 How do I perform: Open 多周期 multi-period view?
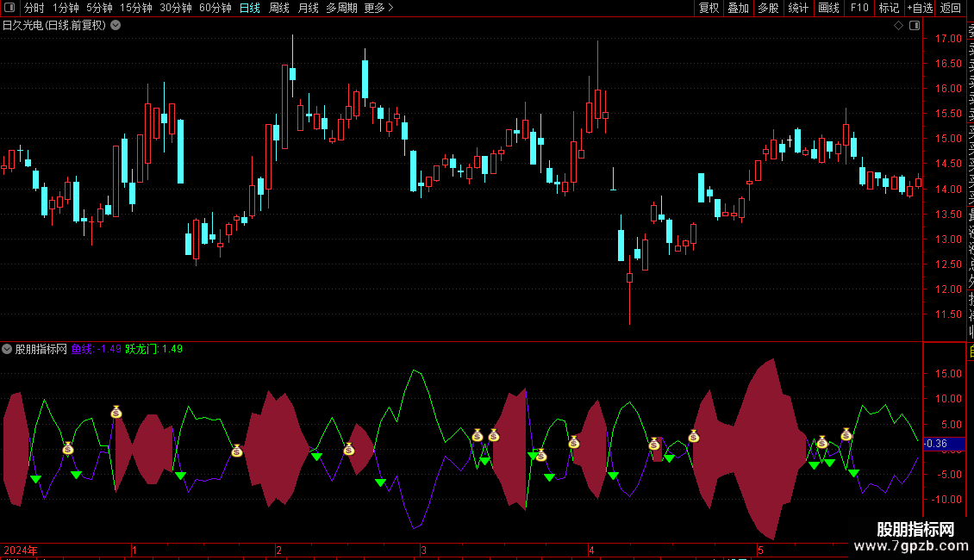(341, 8)
